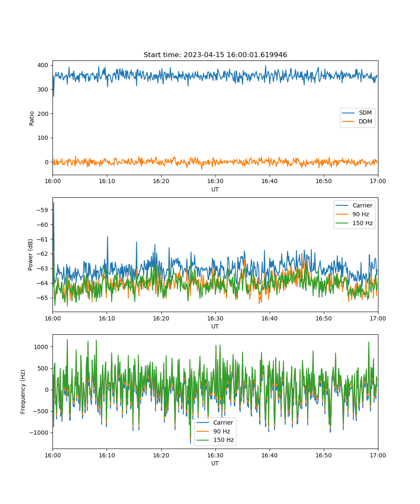This screenshot has height=504, width=420.
Task: Click the 'Frequency (Hz)' y-axis label
Action: click(23, 391)
